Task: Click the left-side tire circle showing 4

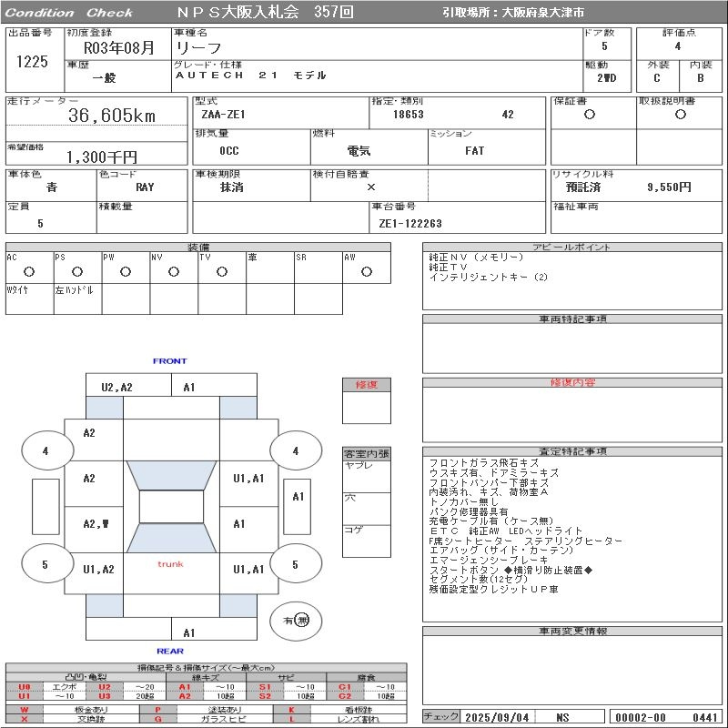Action: coord(45,450)
